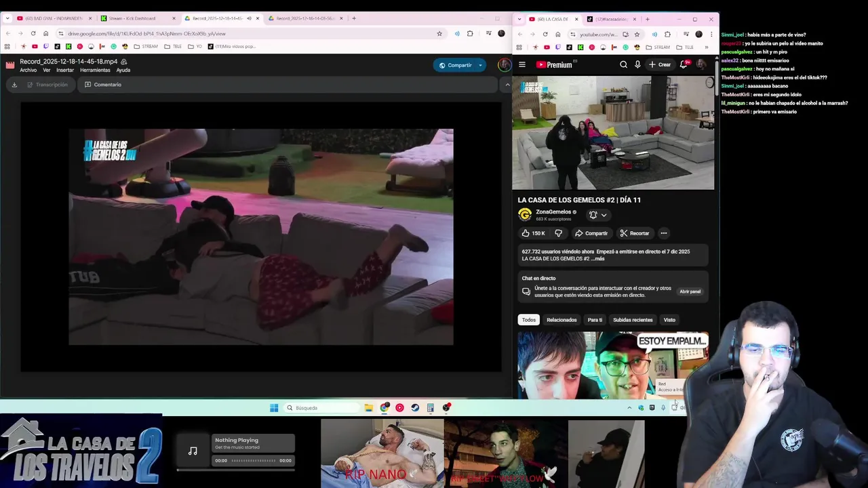Switch to the BAD GYAL YouTube tab
The image size is (868, 488).
point(54,18)
